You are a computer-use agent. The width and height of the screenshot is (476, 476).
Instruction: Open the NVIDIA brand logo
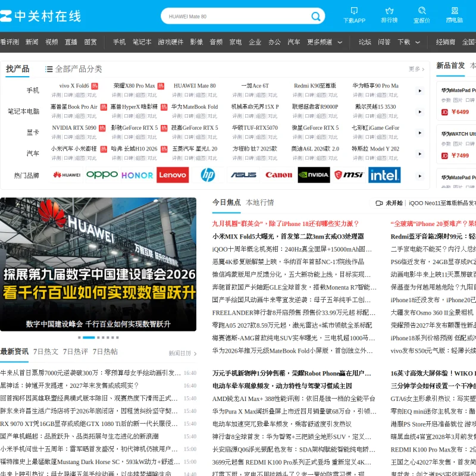[314, 175]
